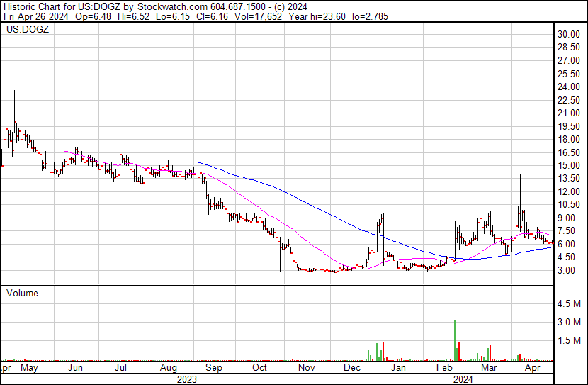Click the 2024 year label
Image resolution: width=588 pixels, height=385 pixels.
tap(463, 379)
